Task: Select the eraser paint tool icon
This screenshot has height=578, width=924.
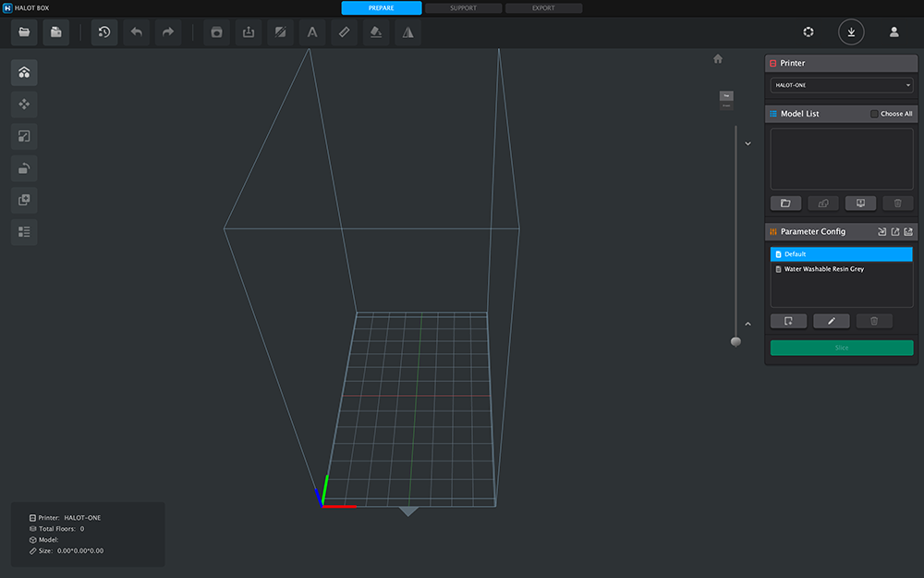Action: click(x=376, y=32)
